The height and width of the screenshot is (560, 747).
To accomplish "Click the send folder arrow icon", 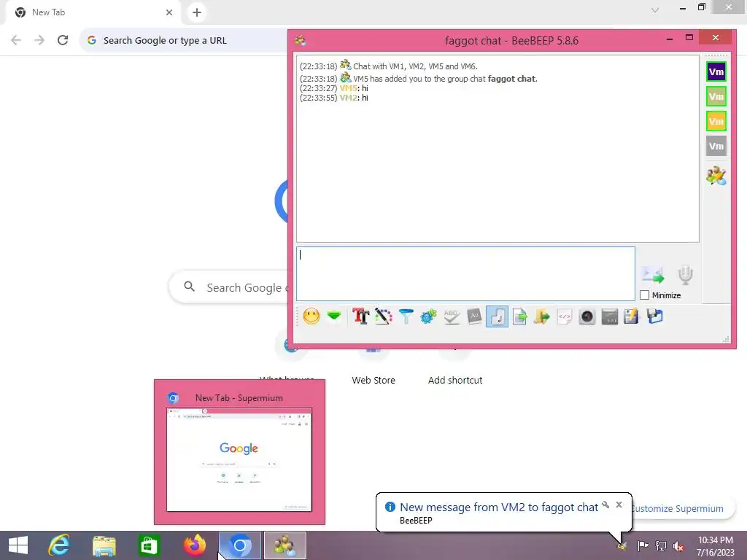I will 542,316.
